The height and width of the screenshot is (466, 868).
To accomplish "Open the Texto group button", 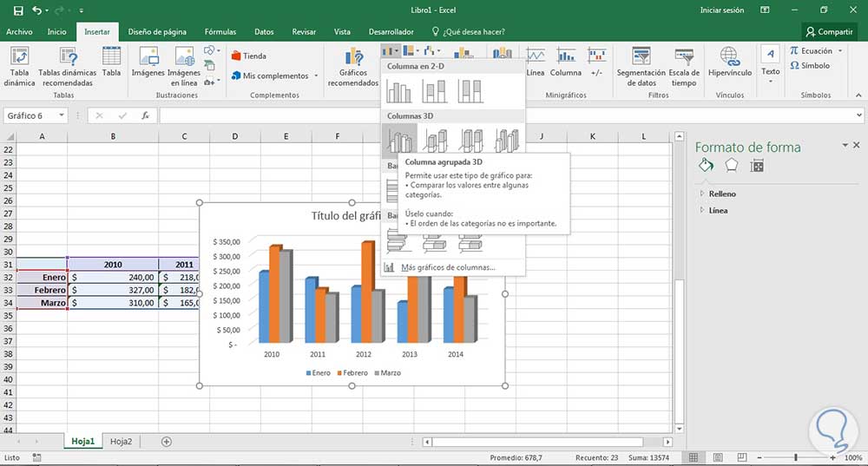I will pyautogui.click(x=770, y=63).
